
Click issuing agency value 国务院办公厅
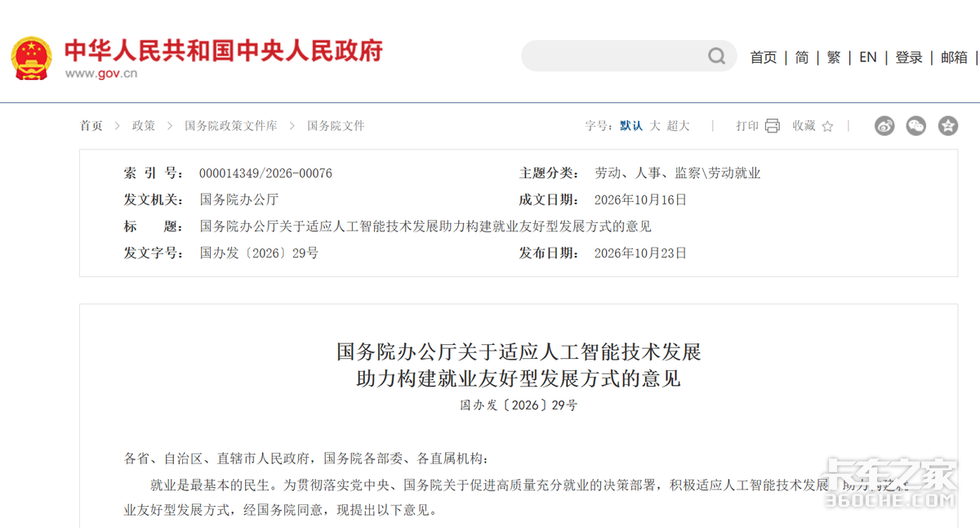(x=239, y=199)
